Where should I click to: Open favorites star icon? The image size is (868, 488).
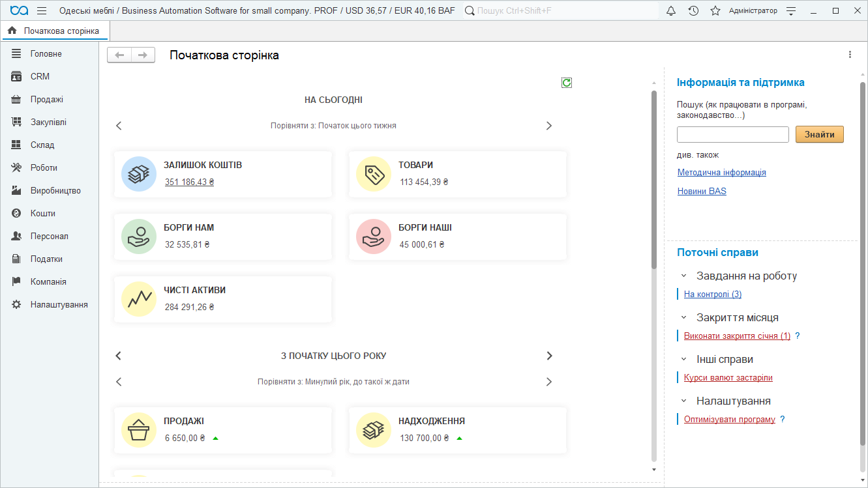[x=715, y=11]
